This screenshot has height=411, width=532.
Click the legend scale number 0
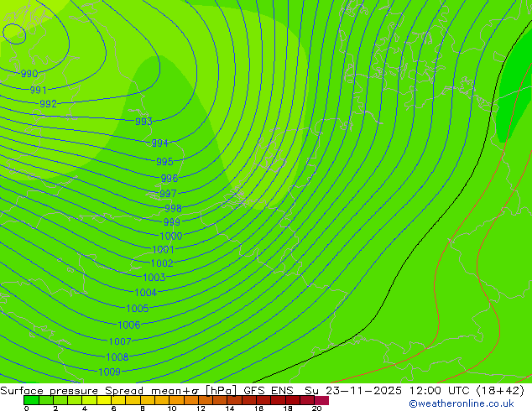point(27,408)
